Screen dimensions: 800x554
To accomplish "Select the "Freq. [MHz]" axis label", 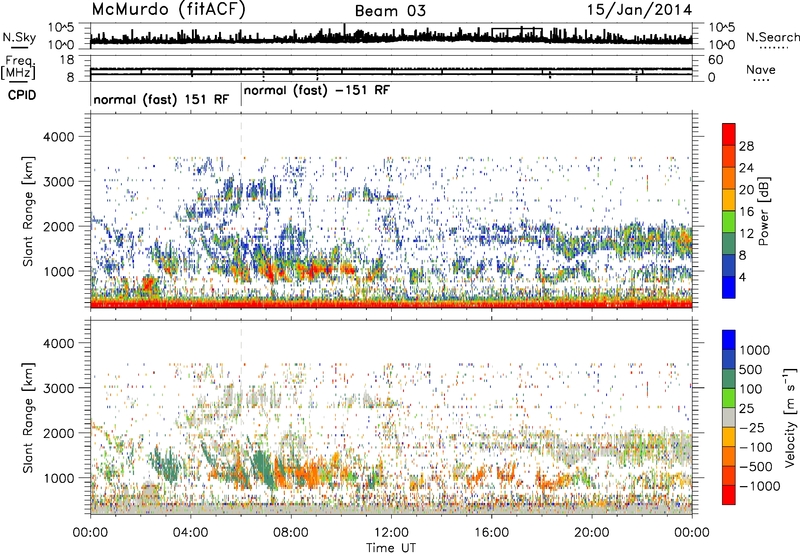I will [x=19, y=67].
